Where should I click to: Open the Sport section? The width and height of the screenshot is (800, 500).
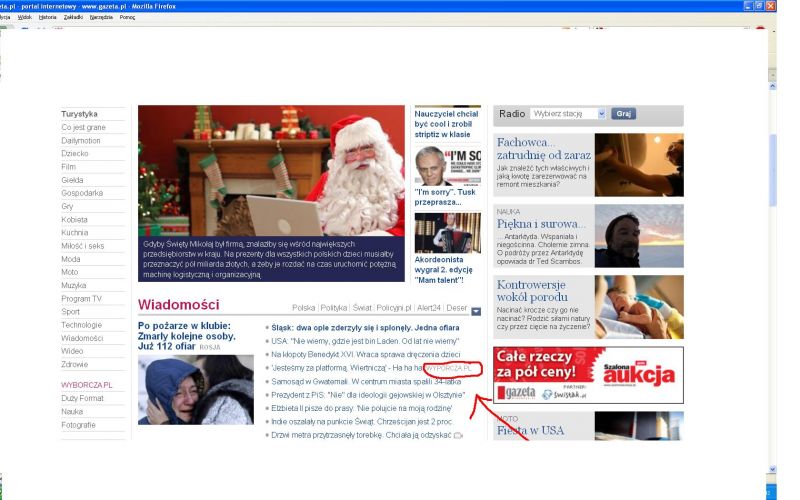(x=70, y=311)
